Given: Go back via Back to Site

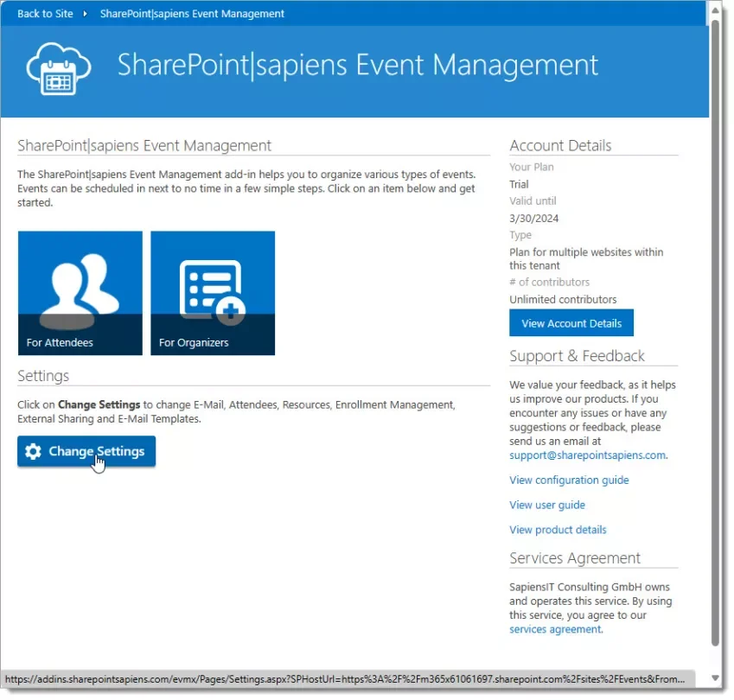Looking at the screenshot, I should click(x=46, y=14).
